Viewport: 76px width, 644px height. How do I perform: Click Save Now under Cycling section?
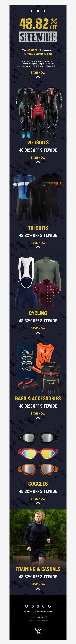(38, 328)
